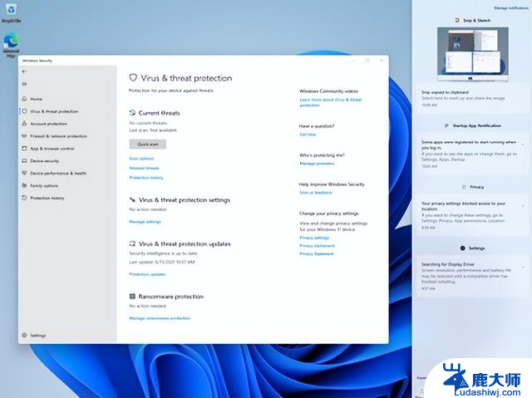
Task: Click the Snip & Sketch notification header
Action: pos(473,20)
